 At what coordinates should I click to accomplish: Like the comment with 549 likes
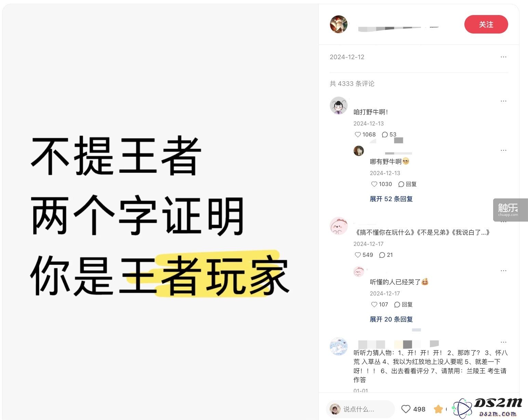(x=364, y=255)
